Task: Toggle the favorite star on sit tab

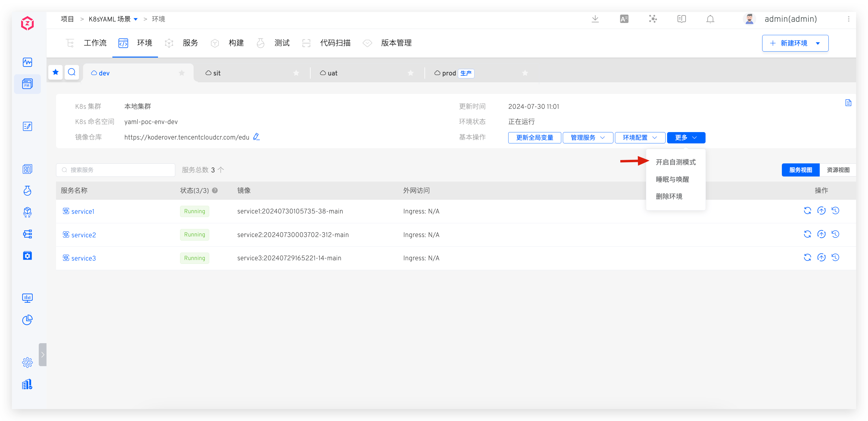Action: (x=296, y=73)
